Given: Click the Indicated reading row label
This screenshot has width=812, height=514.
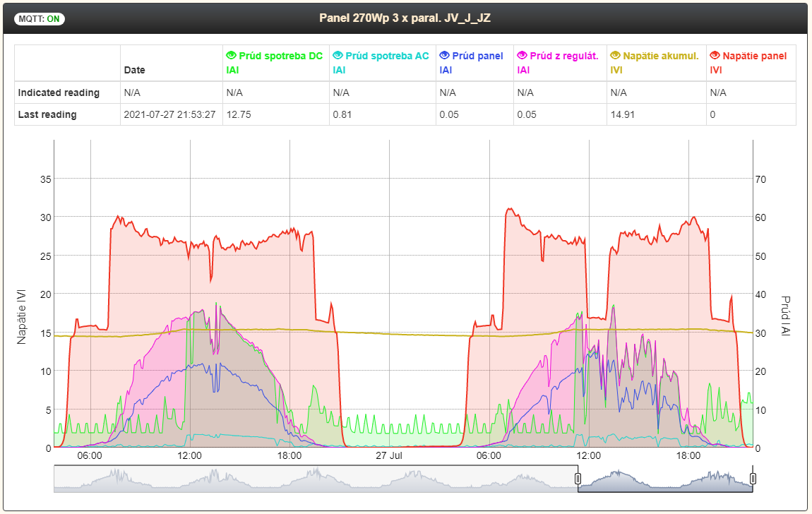Looking at the screenshot, I should pyautogui.click(x=59, y=92).
